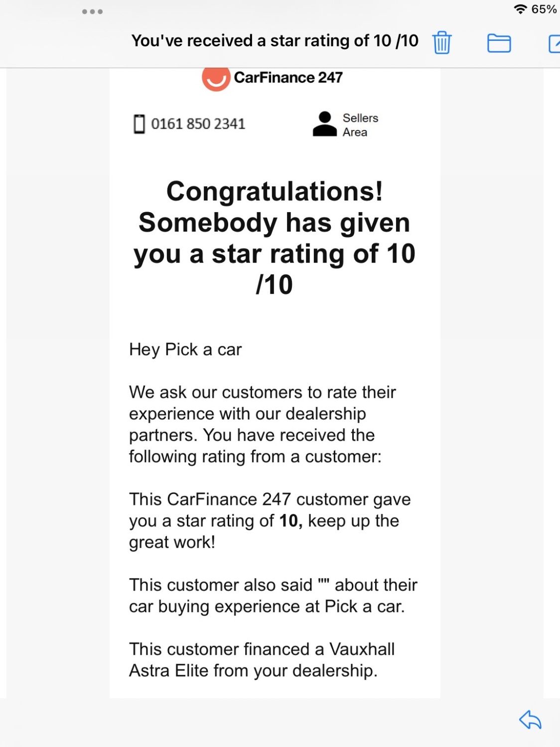Click the "Hey Pick a car" greeting

(x=185, y=350)
